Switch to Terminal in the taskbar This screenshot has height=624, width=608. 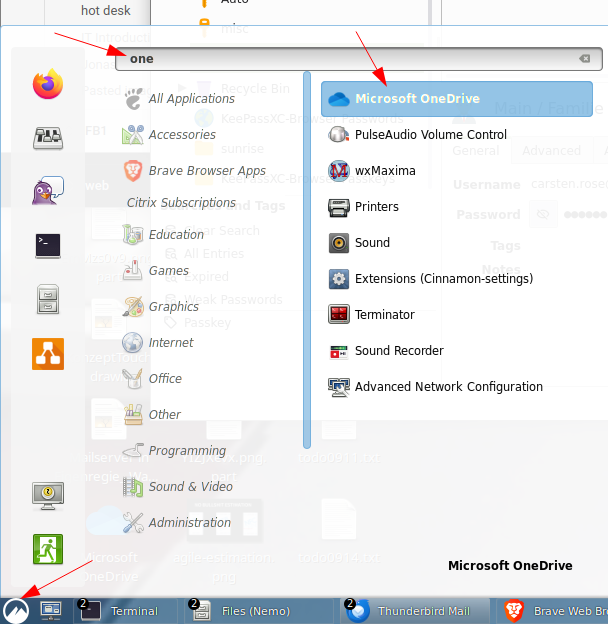pos(125,611)
